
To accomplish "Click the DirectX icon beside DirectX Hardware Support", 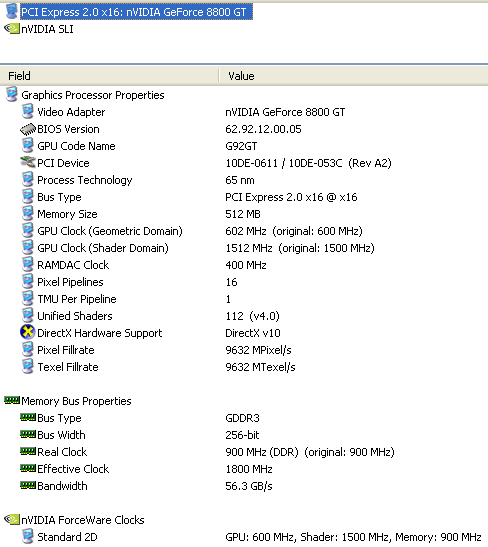I will (28, 332).
